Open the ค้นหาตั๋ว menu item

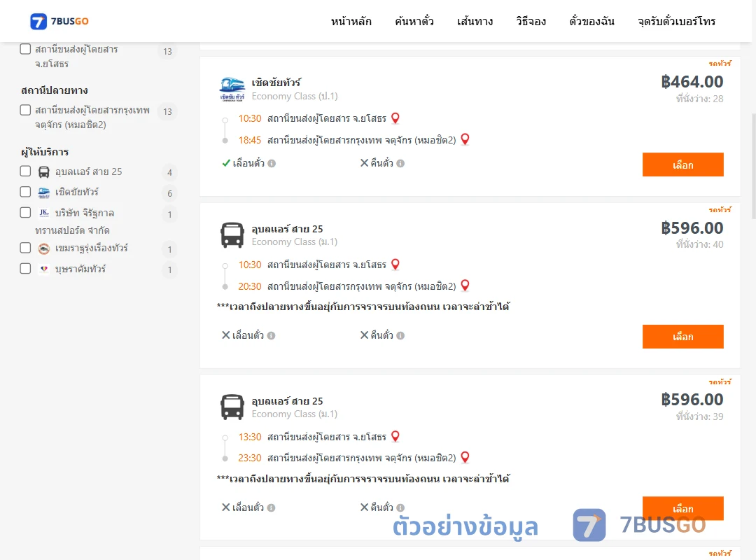pyautogui.click(x=414, y=21)
